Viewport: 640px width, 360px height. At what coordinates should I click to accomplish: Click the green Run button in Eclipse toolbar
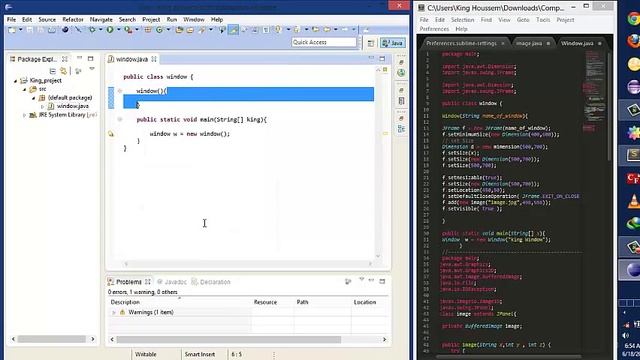(110, 29)
